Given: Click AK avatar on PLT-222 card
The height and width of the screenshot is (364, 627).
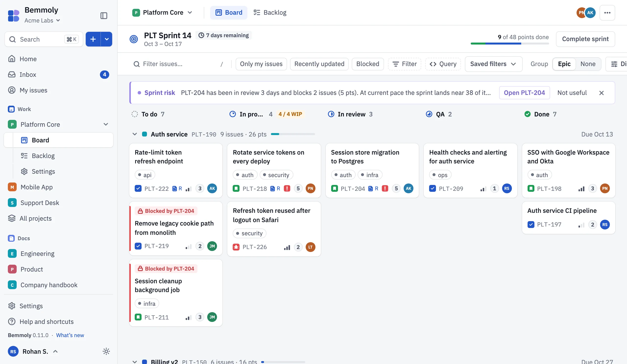Looking at the screenshot, I should point(212,188).
